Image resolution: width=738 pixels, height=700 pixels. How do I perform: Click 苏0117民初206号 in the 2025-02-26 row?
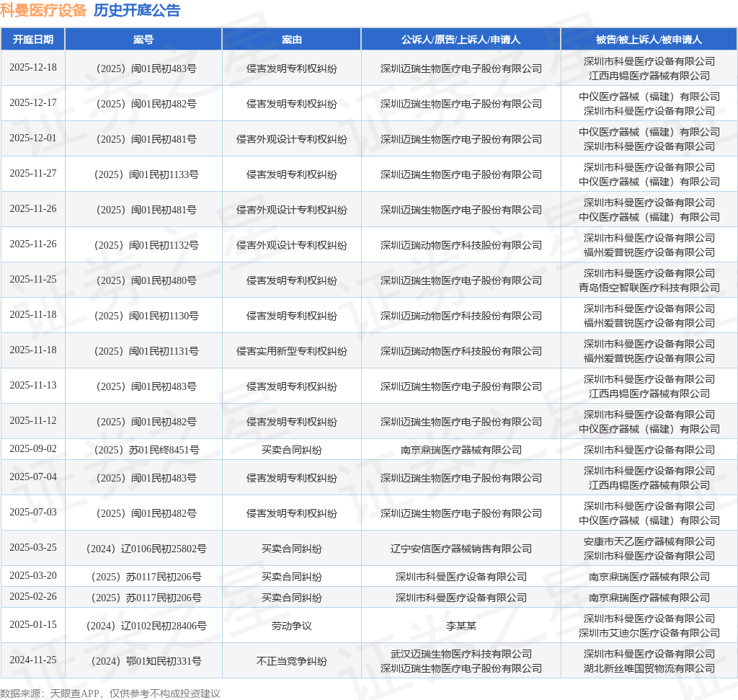click(164, 598)
